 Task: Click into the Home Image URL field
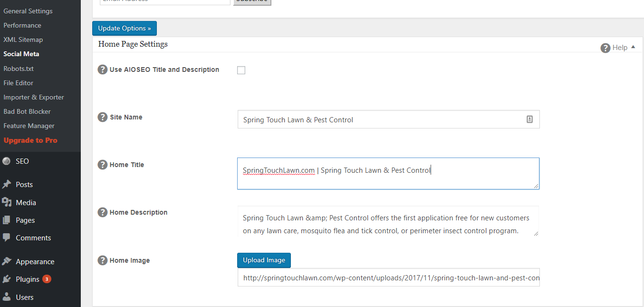(388, 277)
